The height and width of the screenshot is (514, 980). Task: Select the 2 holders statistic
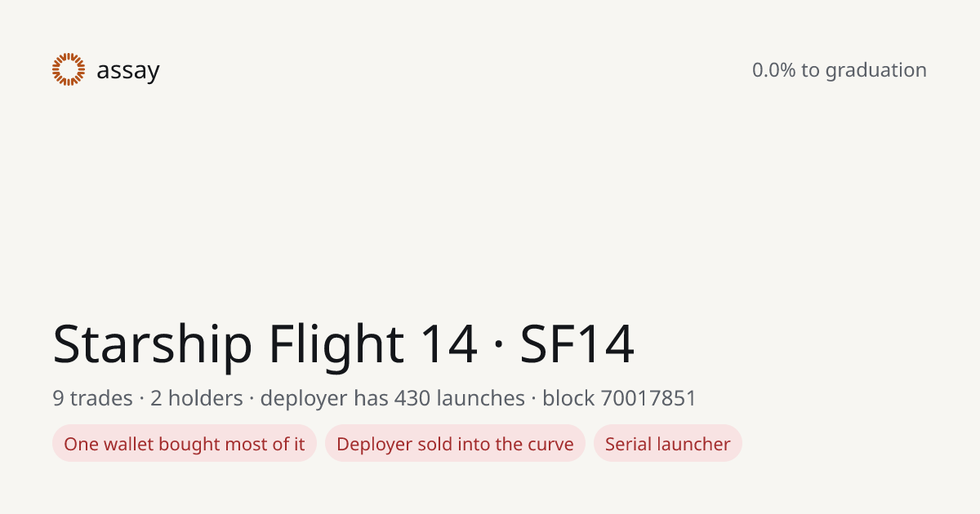click(x=197, y=398)
